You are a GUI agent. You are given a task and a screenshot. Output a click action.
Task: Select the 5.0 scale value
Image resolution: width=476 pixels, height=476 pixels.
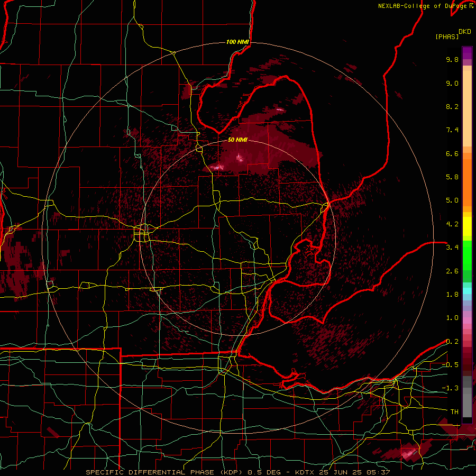(452, 200)
